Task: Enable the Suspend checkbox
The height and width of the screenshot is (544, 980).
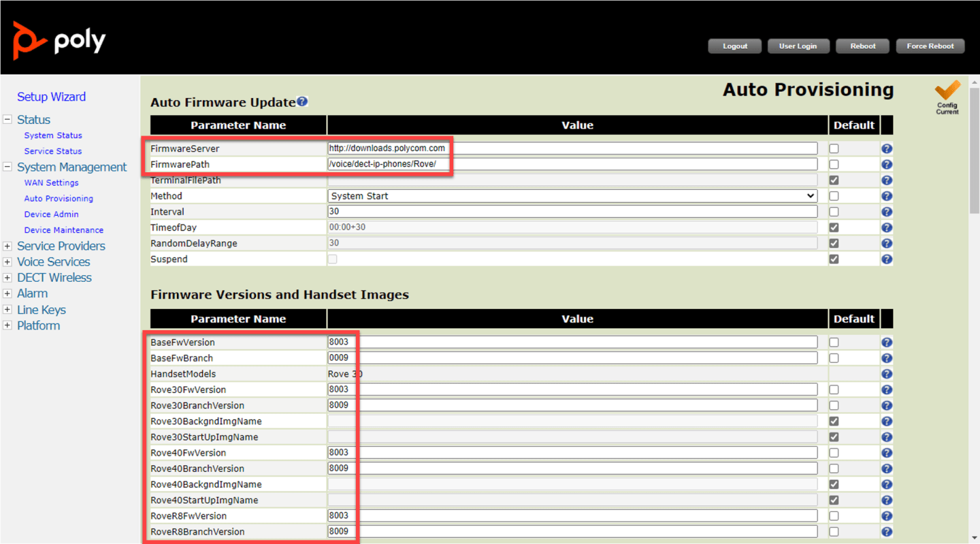Action: pyautogui.click(x=333, y=259)
